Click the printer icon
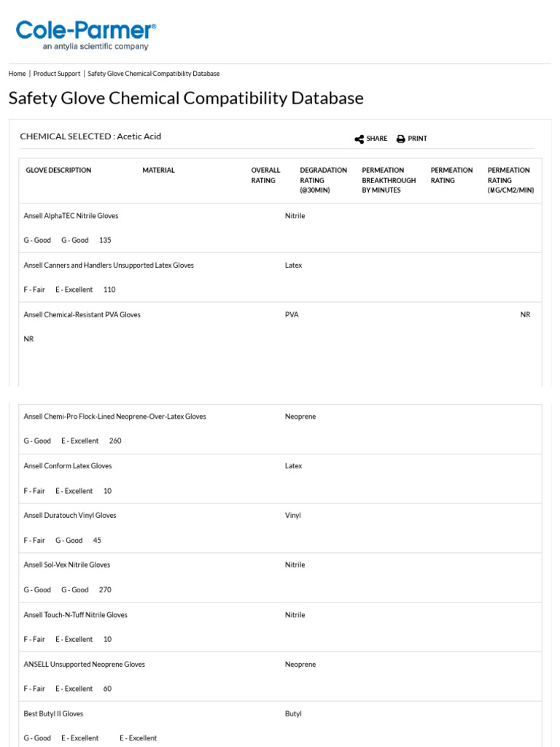The width and height of the screenshot is (560, 747). (x=400, y=139)
